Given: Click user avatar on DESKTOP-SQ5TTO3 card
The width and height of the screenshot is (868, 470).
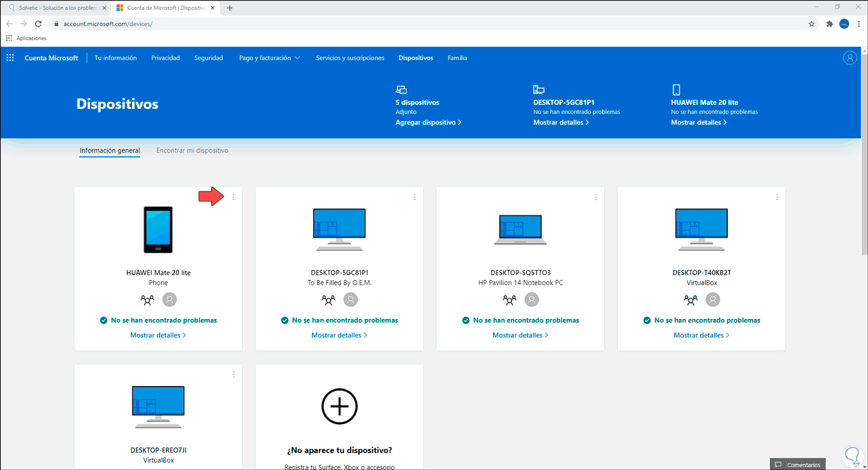Looking at the screenshot, I should point(532,300).
